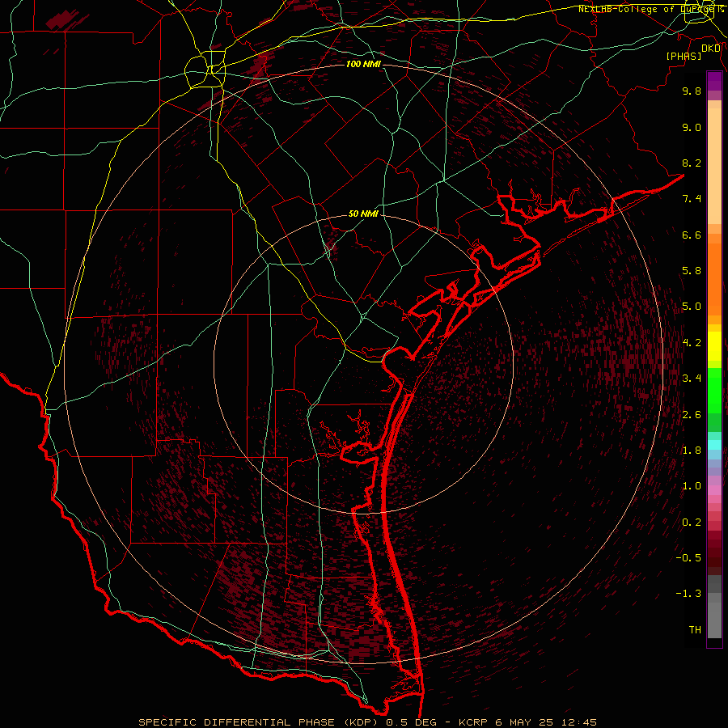Image resolution: width=728 pixels, height=728 pixels.
Task: Click the 3.4 scale value
Action: tap(692, 379)
